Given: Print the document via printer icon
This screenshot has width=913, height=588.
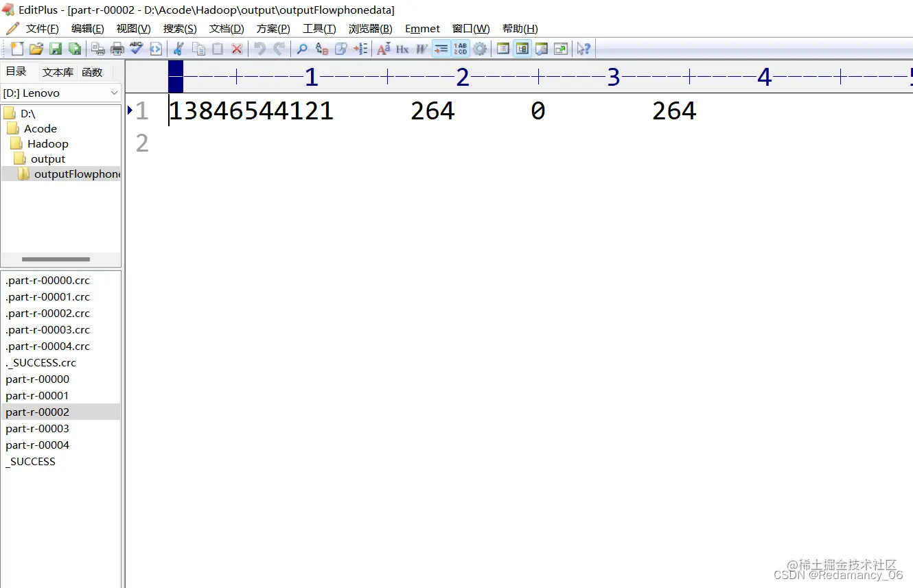Looking at the screenshot, I should (x=117, y=49).
